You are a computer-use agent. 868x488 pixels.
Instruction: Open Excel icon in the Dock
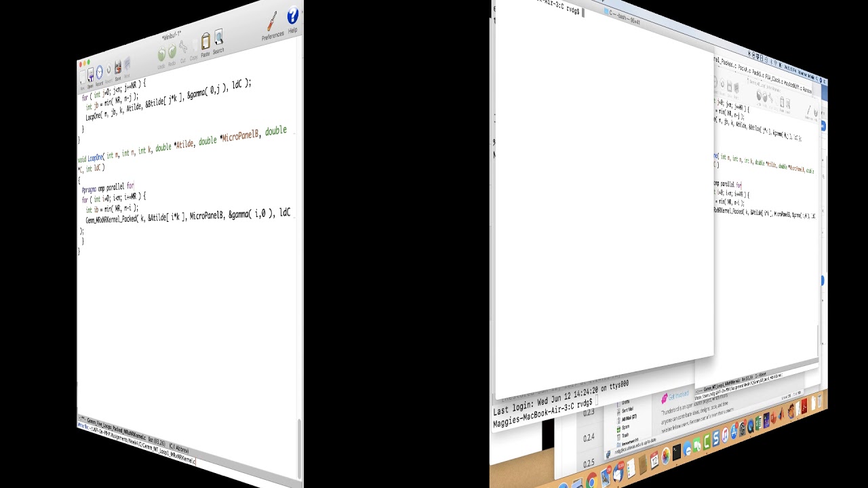click(x=758, y=423)
